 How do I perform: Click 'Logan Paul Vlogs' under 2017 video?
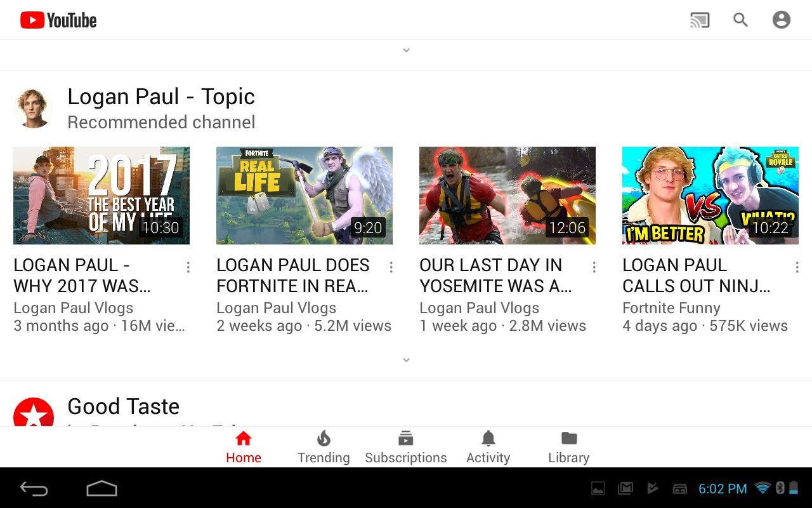73,308
